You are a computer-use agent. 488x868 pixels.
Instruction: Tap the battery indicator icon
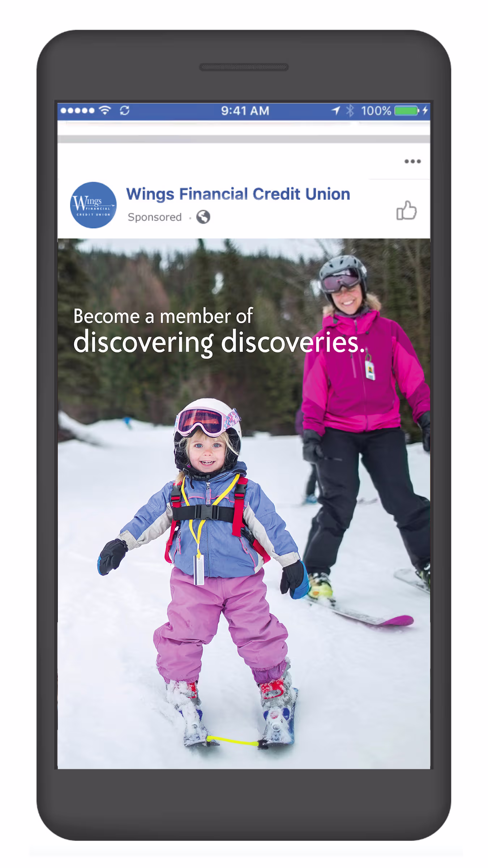[407, 111]
